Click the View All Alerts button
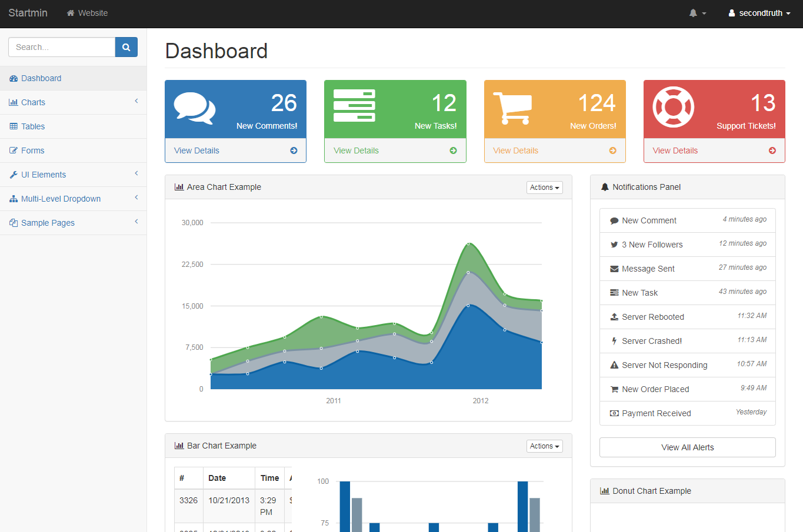The height and width of the screenshot is (532, 803). (x=687, y=447)
